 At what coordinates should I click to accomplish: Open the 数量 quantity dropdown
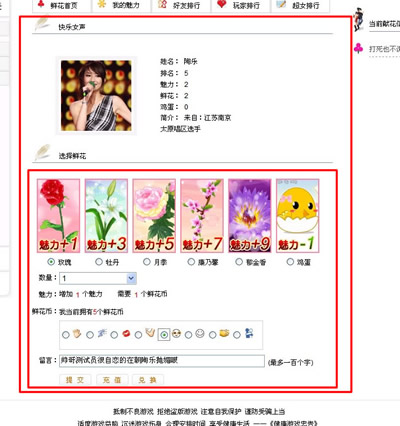click(98, 278)
